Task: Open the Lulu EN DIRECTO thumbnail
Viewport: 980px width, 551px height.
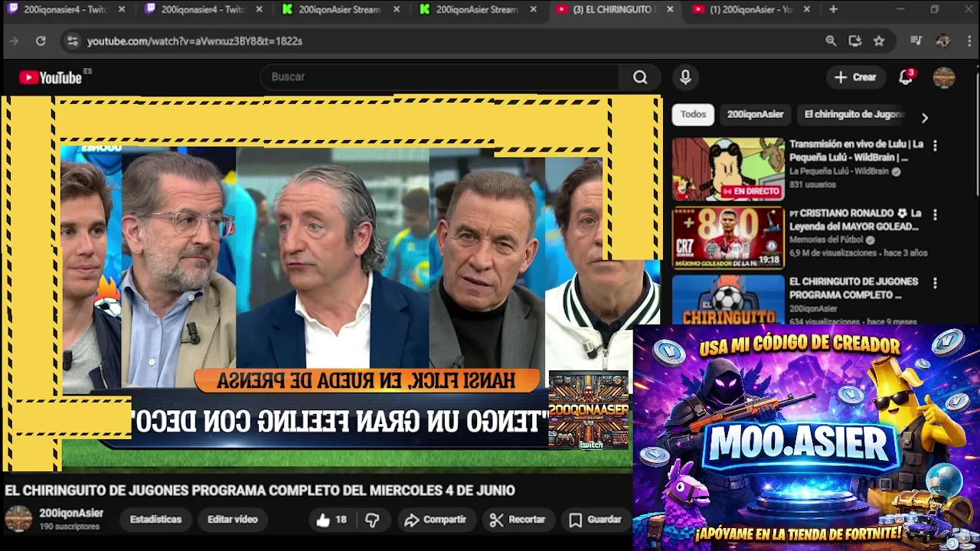Action: (x=728, y=169)
